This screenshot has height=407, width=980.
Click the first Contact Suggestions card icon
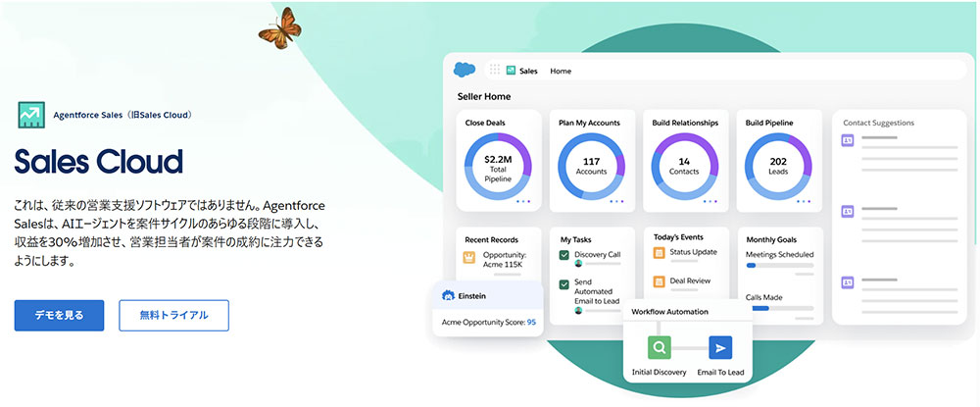(848, 141)
